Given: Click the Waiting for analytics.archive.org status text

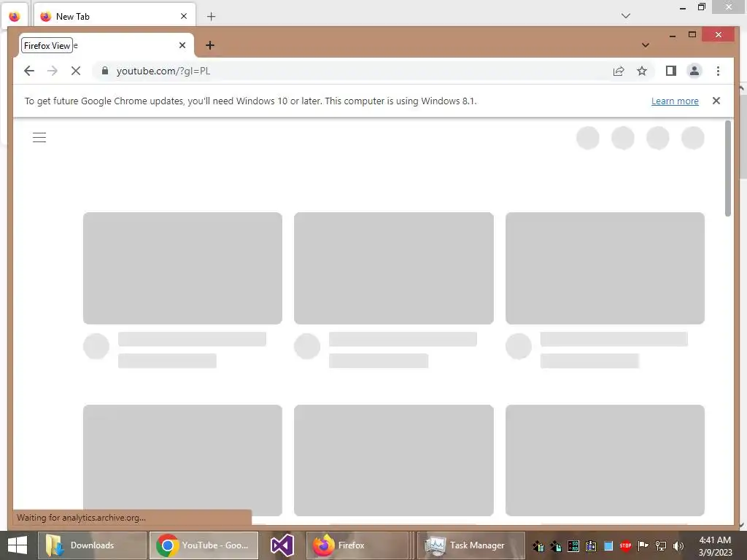Looking at the screenshot, I should [x=82, y=518].
